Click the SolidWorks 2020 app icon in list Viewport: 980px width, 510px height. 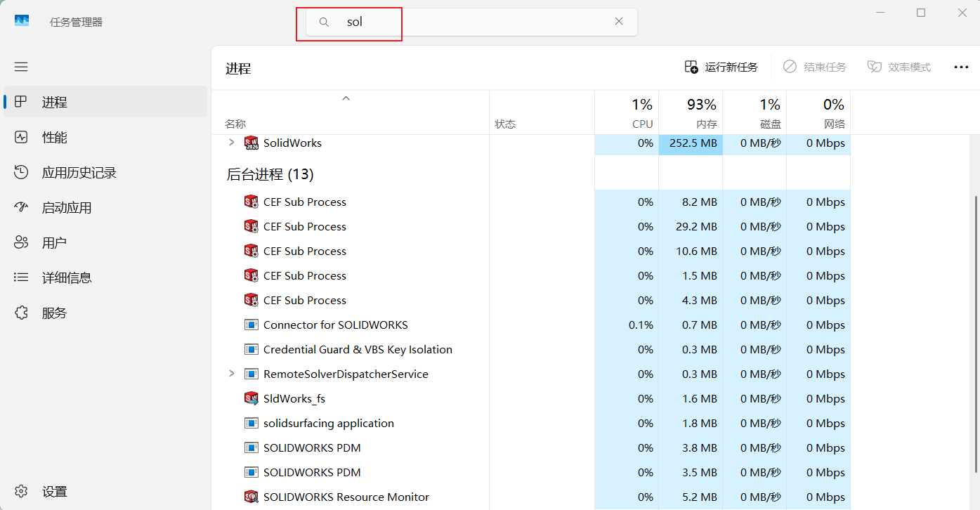click(x=251, y=143)
